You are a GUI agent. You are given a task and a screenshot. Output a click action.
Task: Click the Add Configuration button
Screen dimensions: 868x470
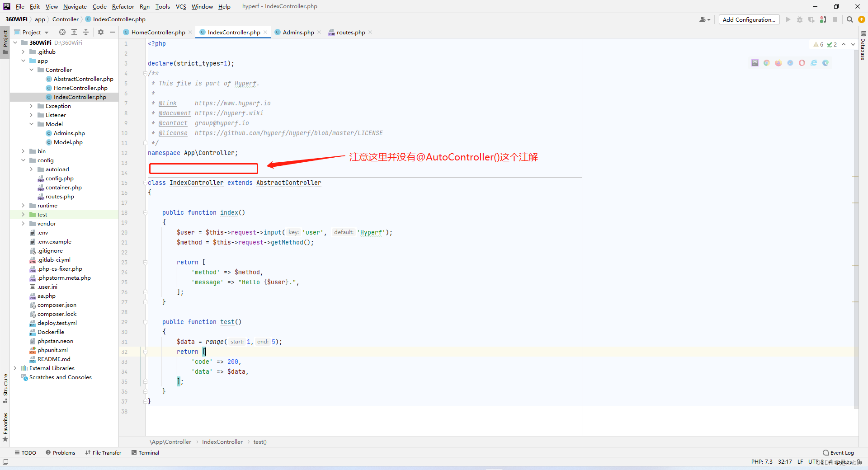(x=748, y=19)
